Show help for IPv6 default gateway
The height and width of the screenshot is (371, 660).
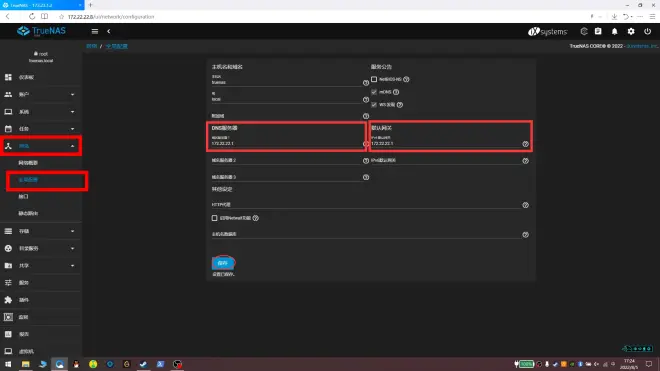[x=525, y=160]
